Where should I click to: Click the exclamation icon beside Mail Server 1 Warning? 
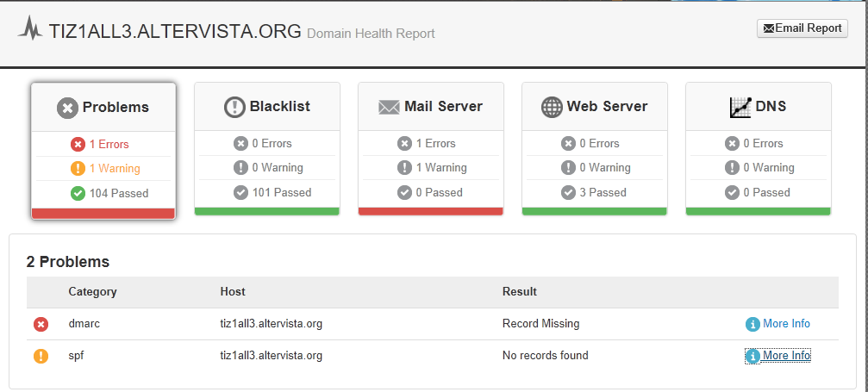point(404,168)
